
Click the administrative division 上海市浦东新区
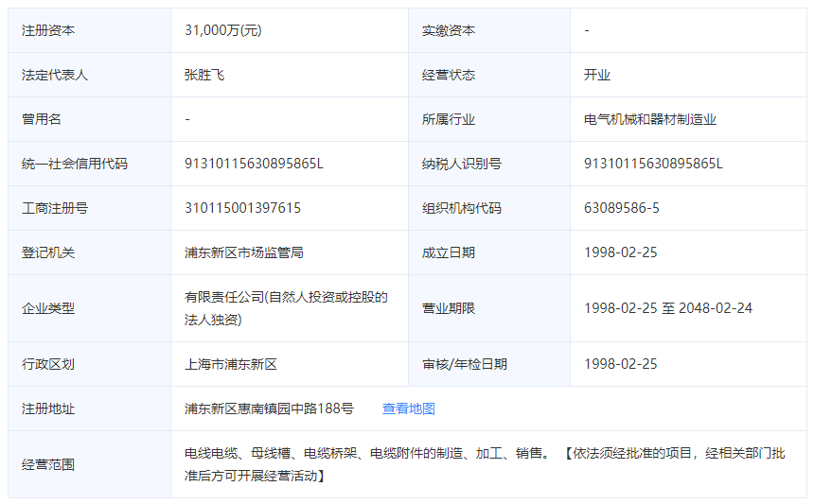click(231, 364)
